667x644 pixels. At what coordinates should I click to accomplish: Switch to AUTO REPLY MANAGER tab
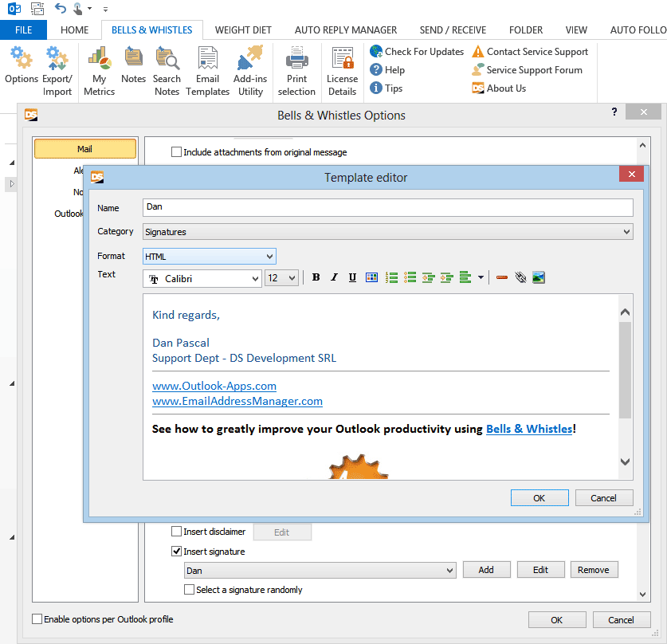coord(345,29)
